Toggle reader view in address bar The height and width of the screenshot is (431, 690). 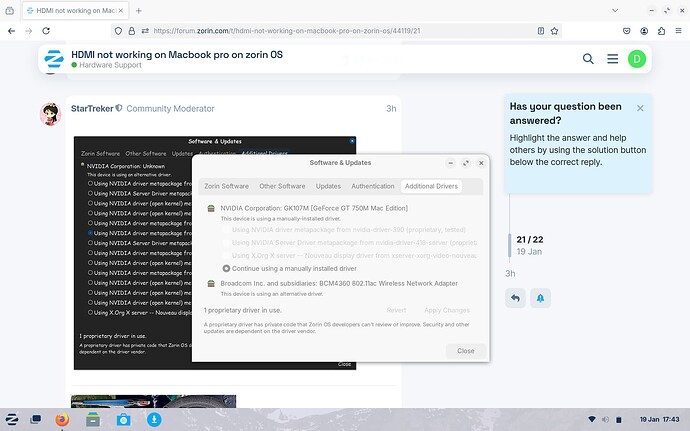(x=541, y=31)
